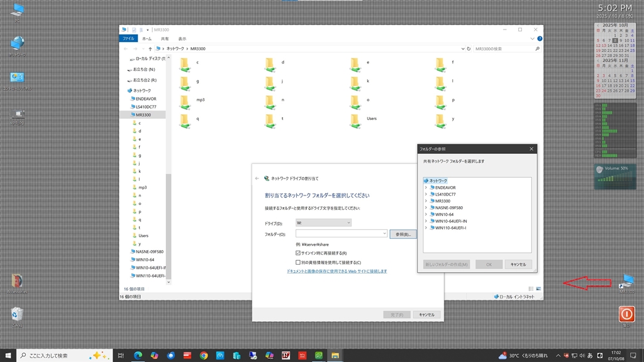Open Google Chrome from the taskbar
The width and height of the screenshot is (644, 362).
click(204, 356)
